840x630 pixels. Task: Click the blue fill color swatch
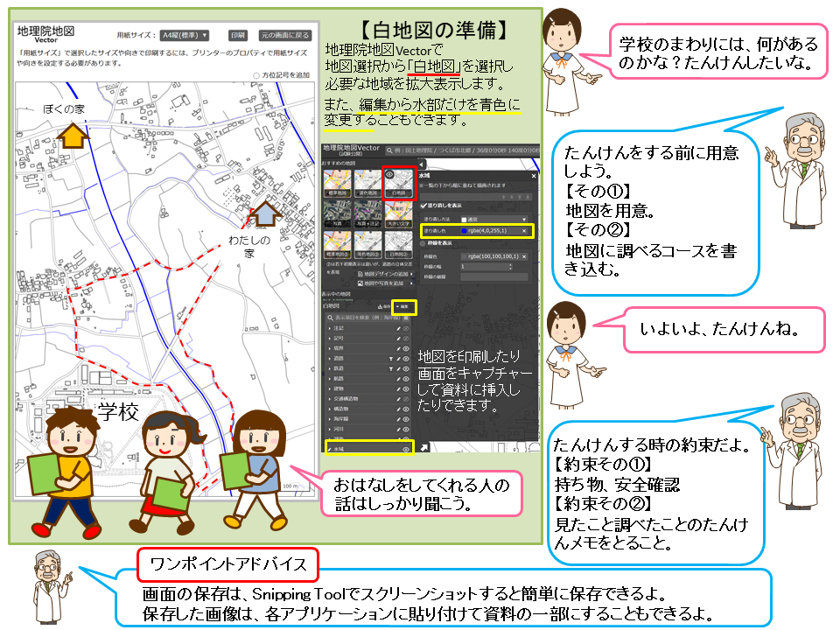coord(464,231)
